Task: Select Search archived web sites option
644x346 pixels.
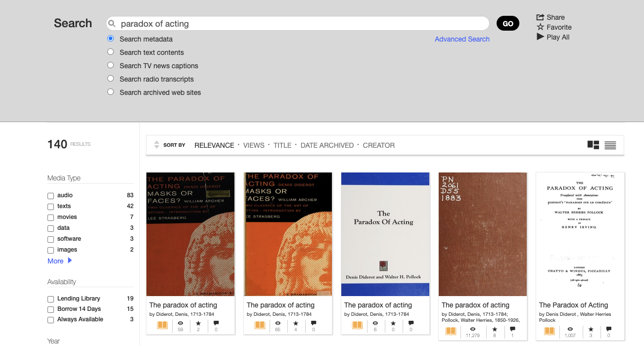Action: 110,92
